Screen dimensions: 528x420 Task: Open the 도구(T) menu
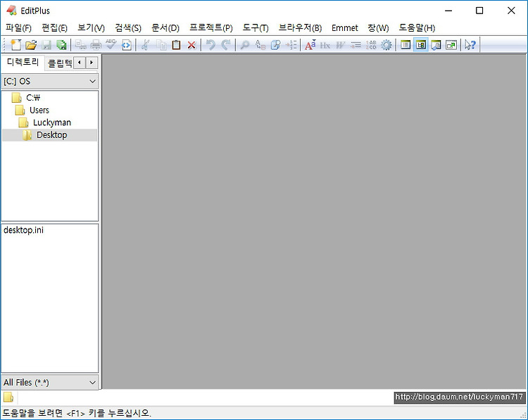pos(256,28)
